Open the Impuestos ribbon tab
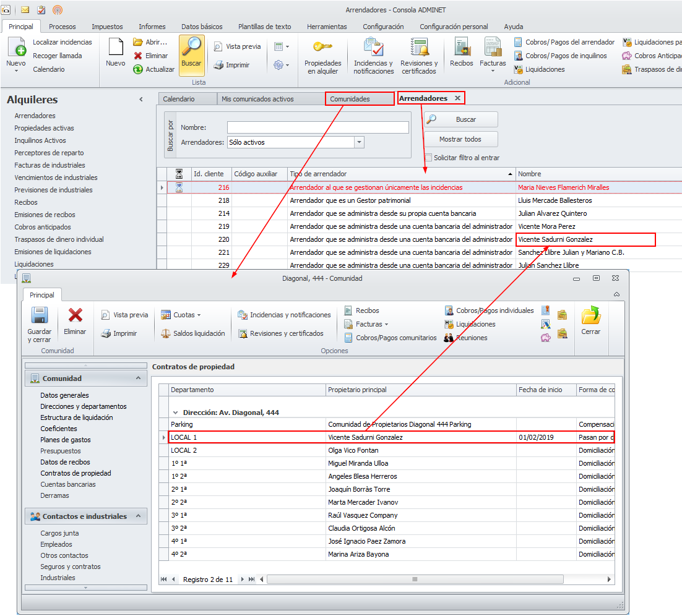The width and height of the screenshot is (682, 616). coord(107,27)
